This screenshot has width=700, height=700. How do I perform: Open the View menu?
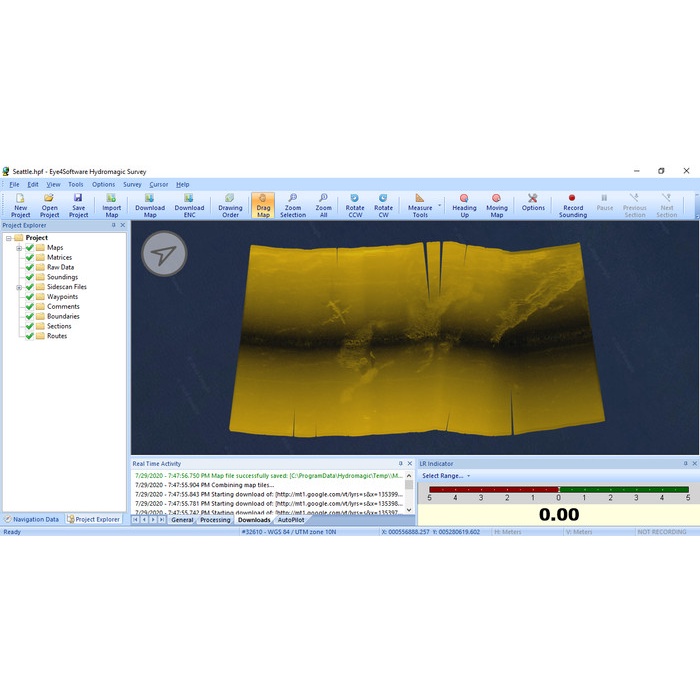[53, 184]
